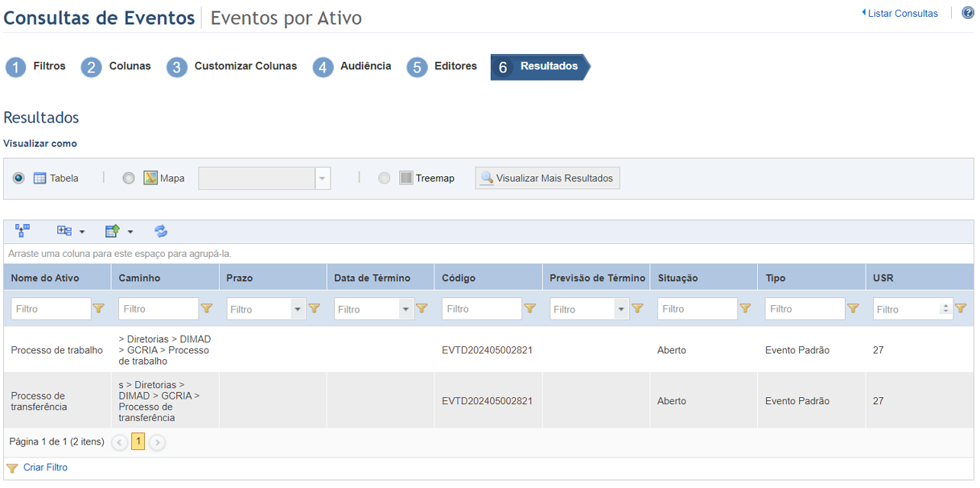Click the Criar Filtro funnel icon
Viewport: 980px width, 488px height.
coord(12,468)
